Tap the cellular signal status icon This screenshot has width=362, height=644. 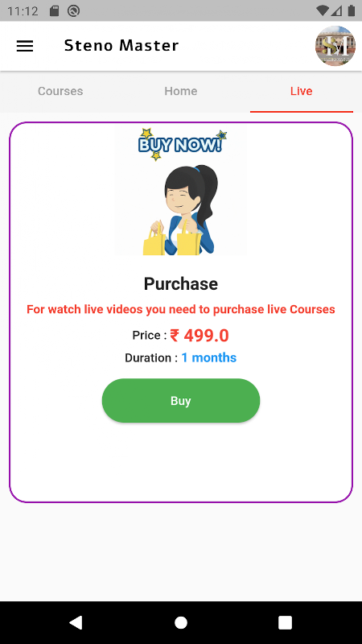click(336, 10)
